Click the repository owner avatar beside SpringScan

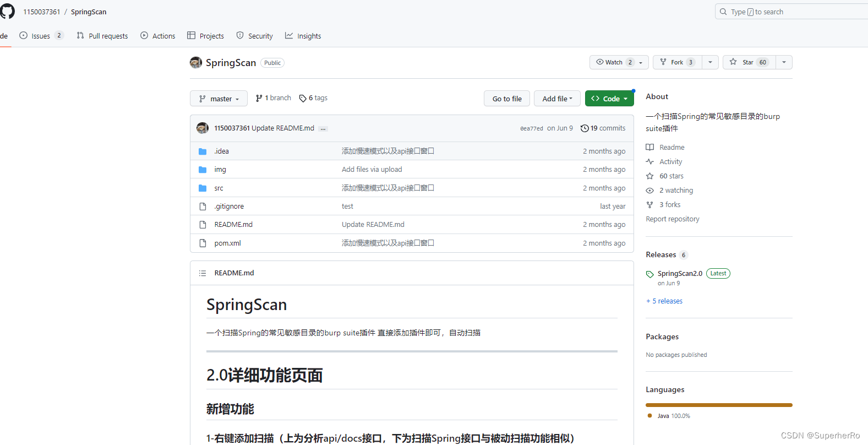pos(196,63)
